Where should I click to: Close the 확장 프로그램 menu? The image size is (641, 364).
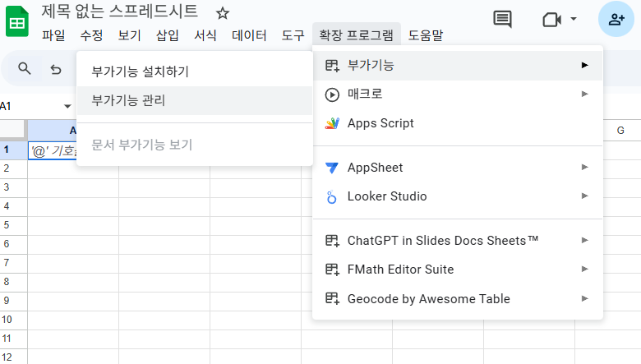[x=356, y=35]
